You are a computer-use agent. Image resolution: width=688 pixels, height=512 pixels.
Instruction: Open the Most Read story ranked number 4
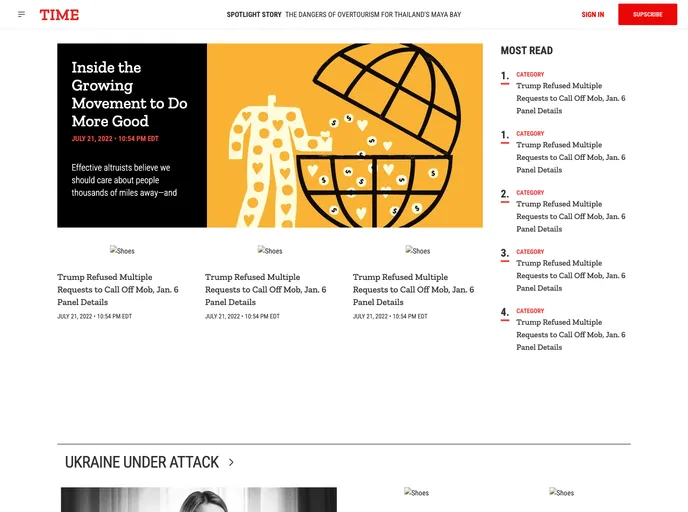[x=570, y=334]
